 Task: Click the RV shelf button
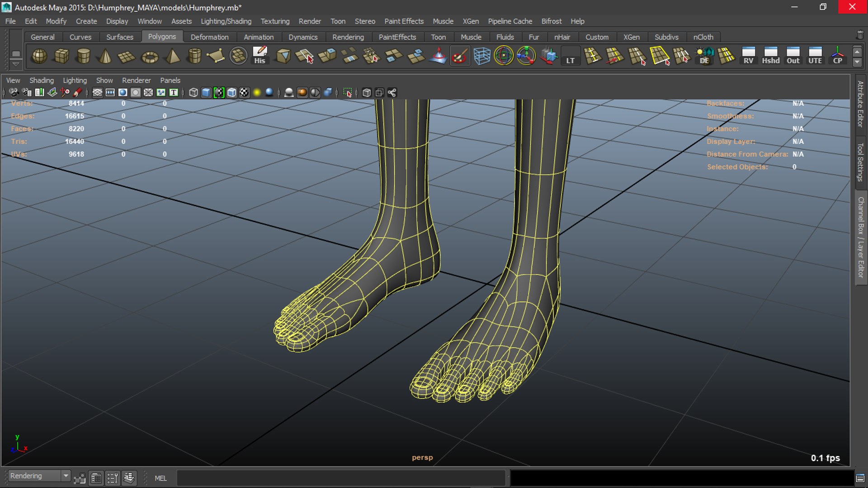coord(749,56)
